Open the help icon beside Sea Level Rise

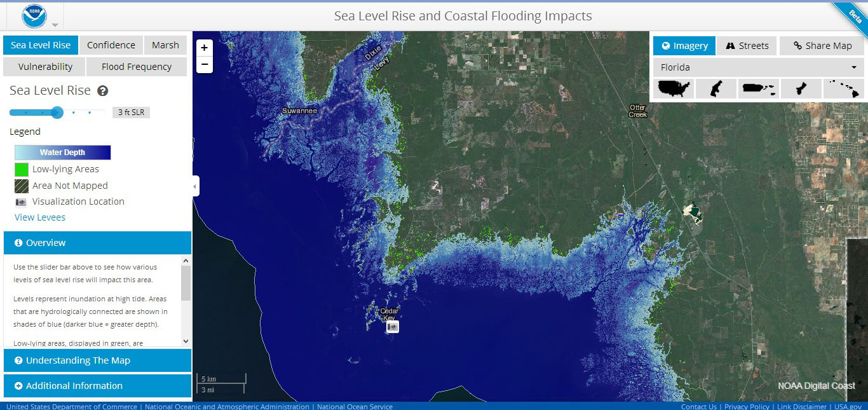click(x=102, y=91)
